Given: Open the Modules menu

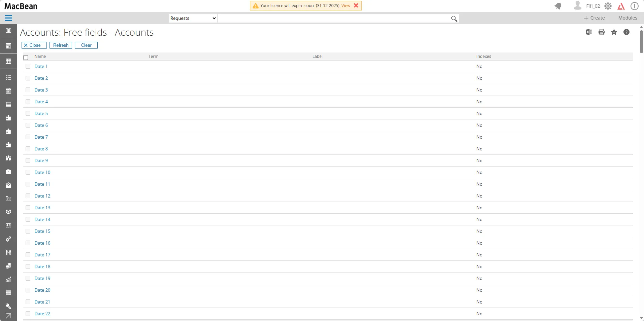Looking at the screenshot, I should tap(627, 18).
